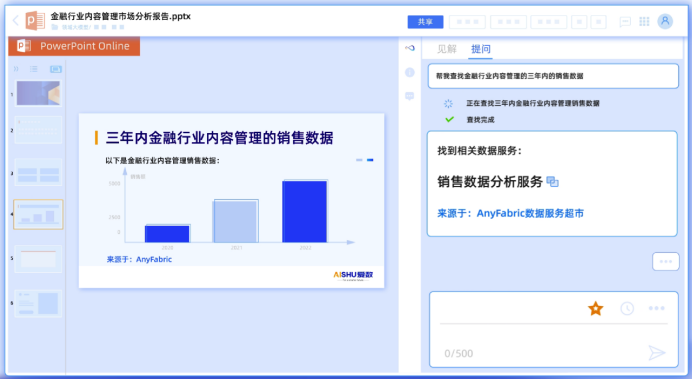
Task: Click the orange star favorite icon
Action: (x=595, y=308)
